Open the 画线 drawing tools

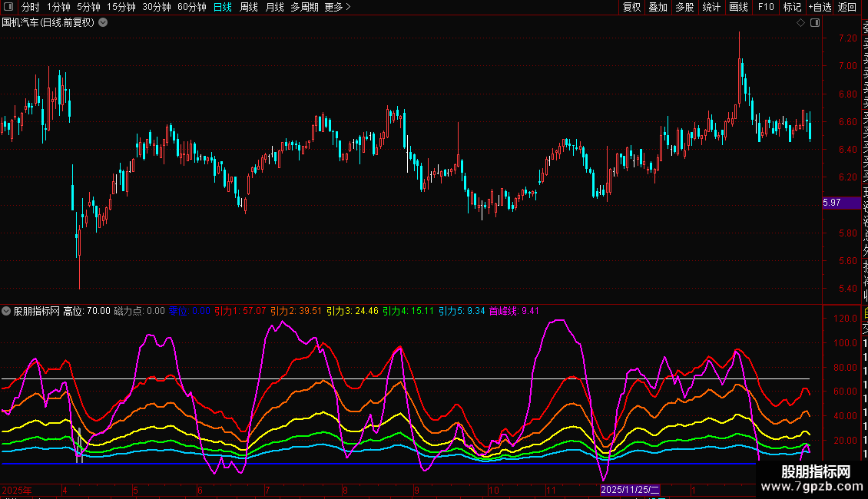tap(738, 8)
